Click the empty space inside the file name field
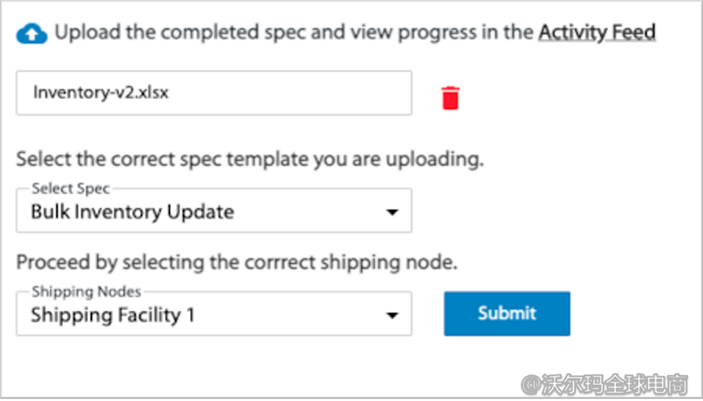703x401 pixels. click(x=300, y=93)
